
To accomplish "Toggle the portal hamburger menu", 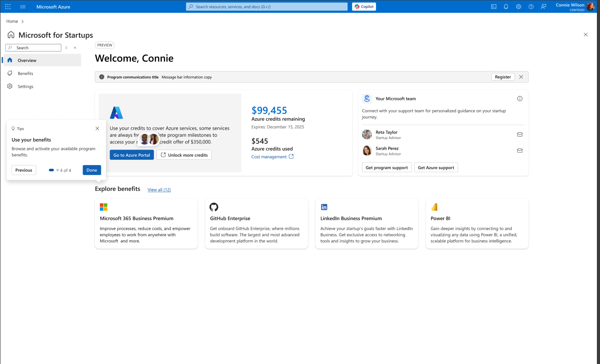I will [23, 7].
